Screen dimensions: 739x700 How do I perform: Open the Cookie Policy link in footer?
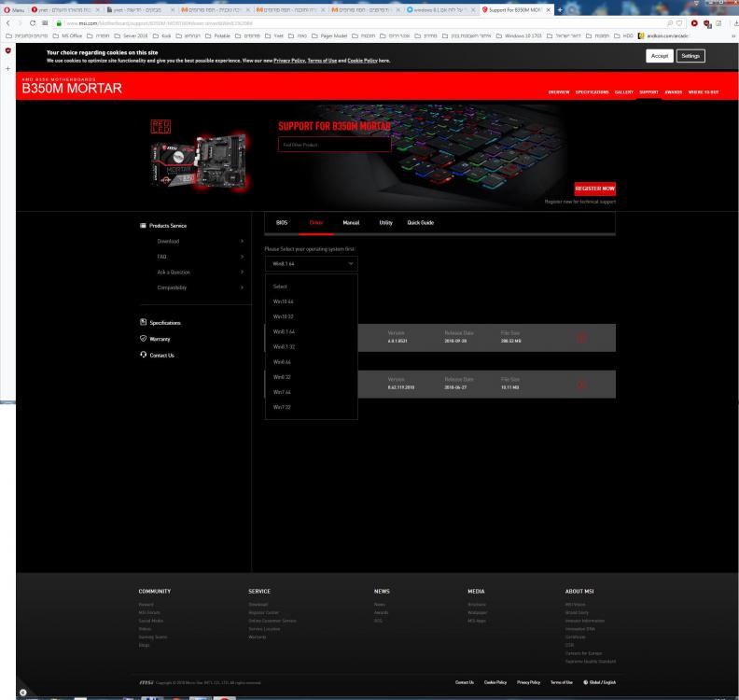point(495,682)
